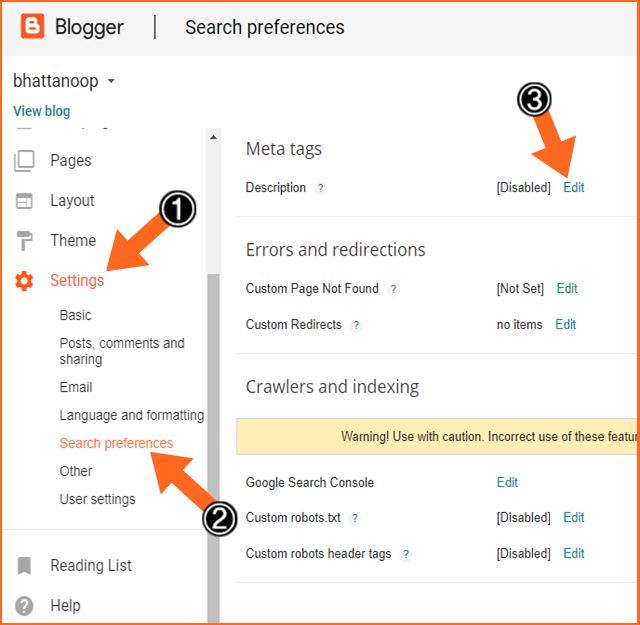Click the Theme paint roller icon
640x625 pixels.
click(x=25, y=241)
